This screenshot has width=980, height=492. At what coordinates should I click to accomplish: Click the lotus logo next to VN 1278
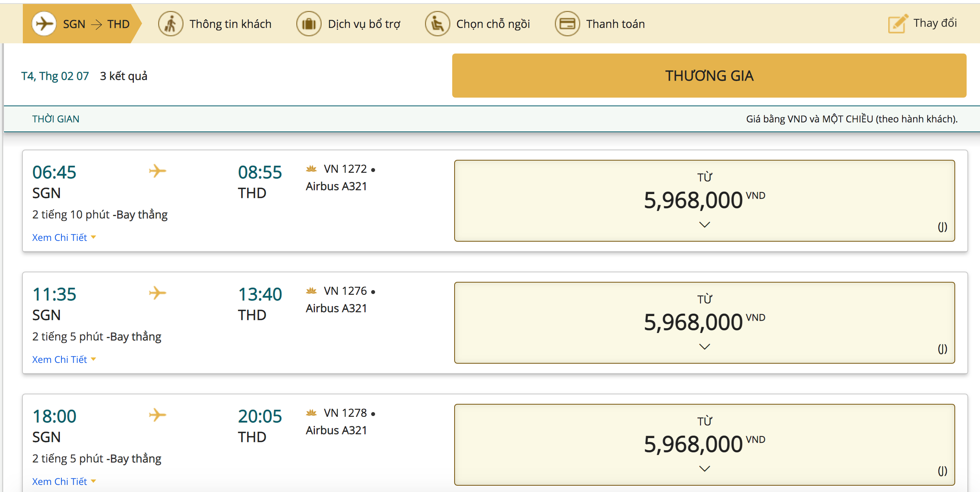coord(311,413)
